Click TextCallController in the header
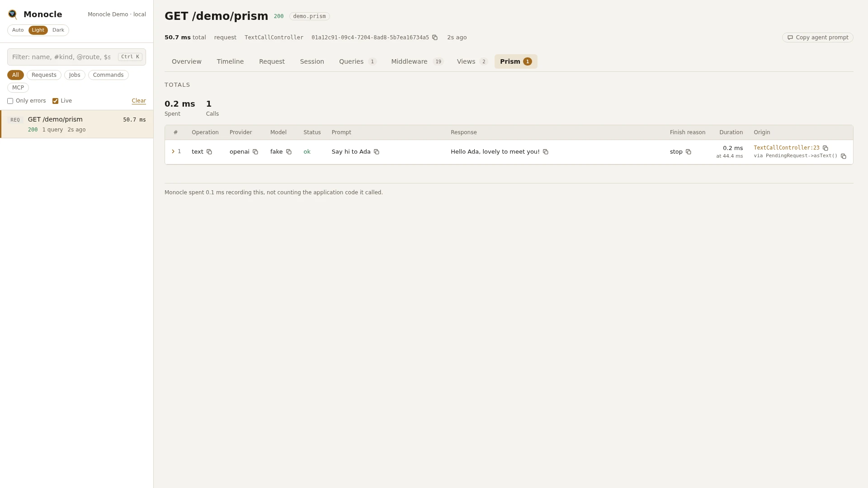The width and height of the screenshot is (868, 488). (274, 38)
